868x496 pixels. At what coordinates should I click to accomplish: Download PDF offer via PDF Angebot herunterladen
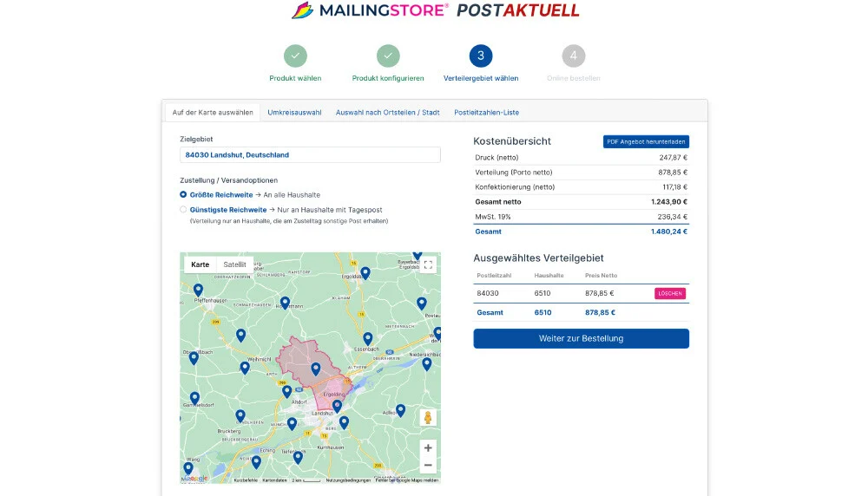(646, 141)
